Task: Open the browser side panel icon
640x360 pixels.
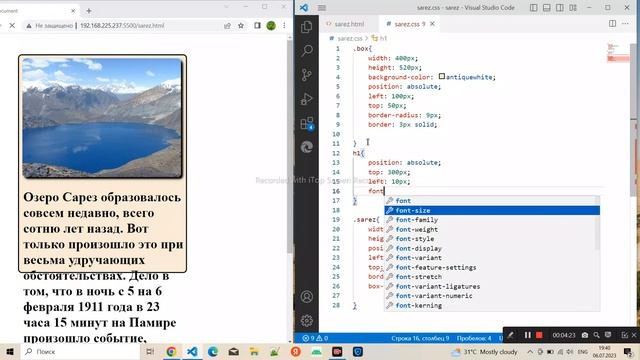Action: coord(257,25)
